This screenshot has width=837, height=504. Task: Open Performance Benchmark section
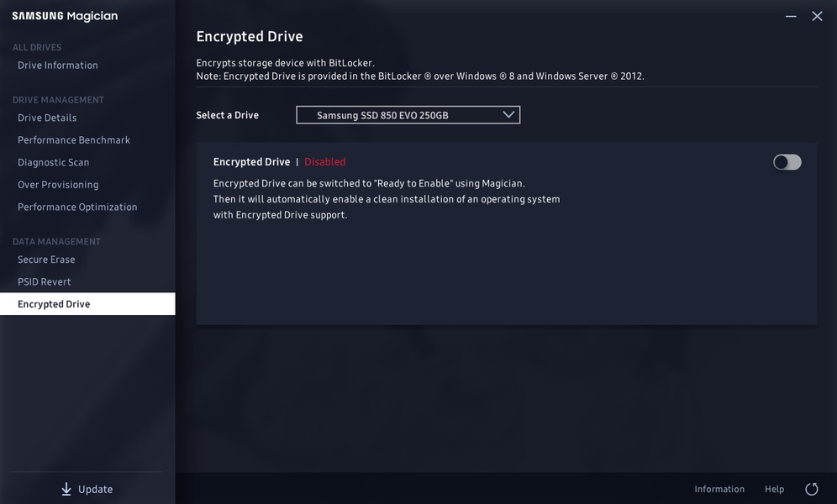coord(74,140)
